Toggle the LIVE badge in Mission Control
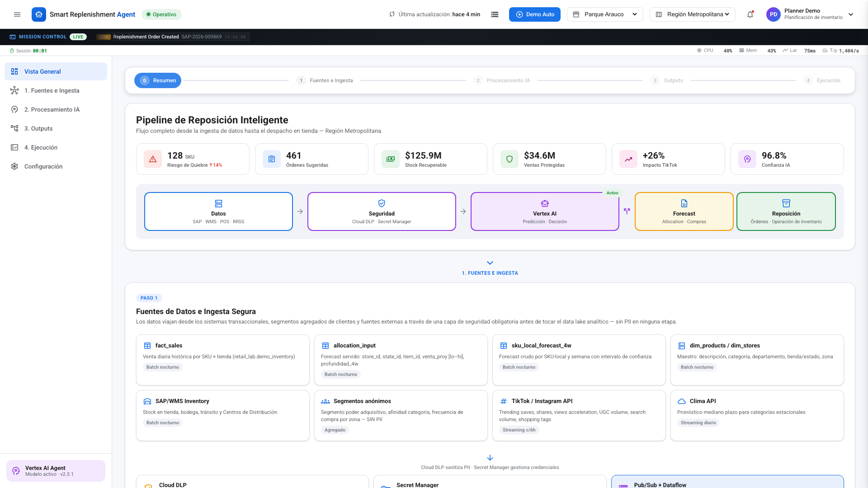868x488 pixels. click(x=78, y=37)
